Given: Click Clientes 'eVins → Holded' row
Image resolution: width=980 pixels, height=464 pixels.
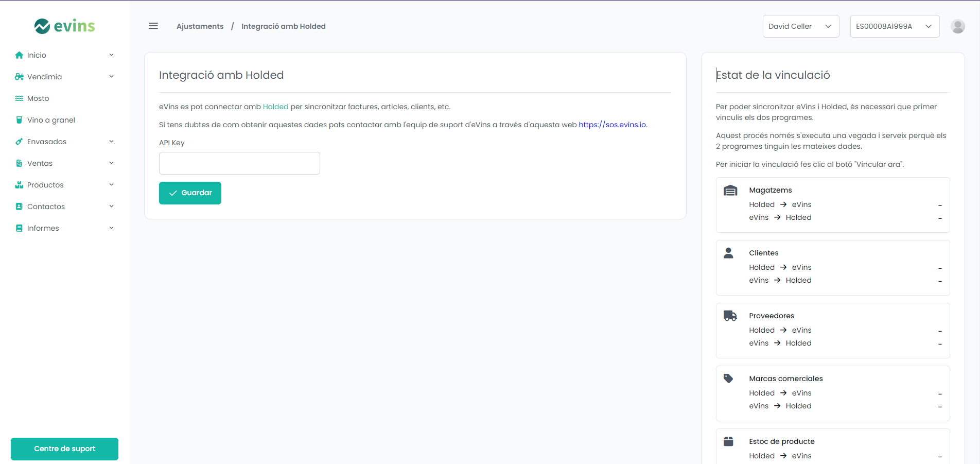Looking at the screenshot, I should pos(846,280).
